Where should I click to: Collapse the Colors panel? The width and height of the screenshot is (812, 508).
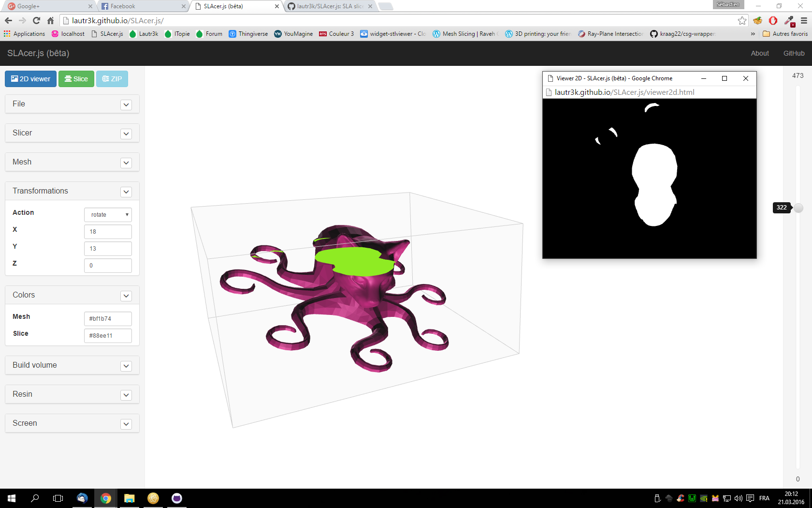click(x=126, y=296)
